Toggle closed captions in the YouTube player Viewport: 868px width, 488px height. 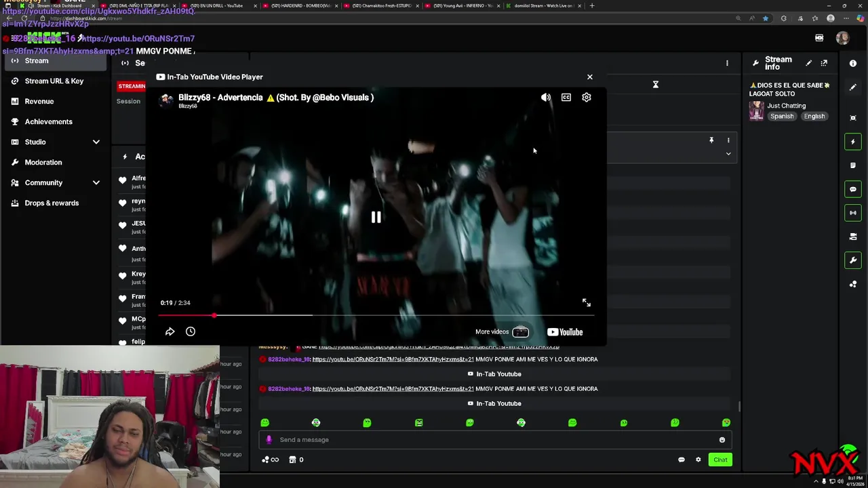click(566, 98)
